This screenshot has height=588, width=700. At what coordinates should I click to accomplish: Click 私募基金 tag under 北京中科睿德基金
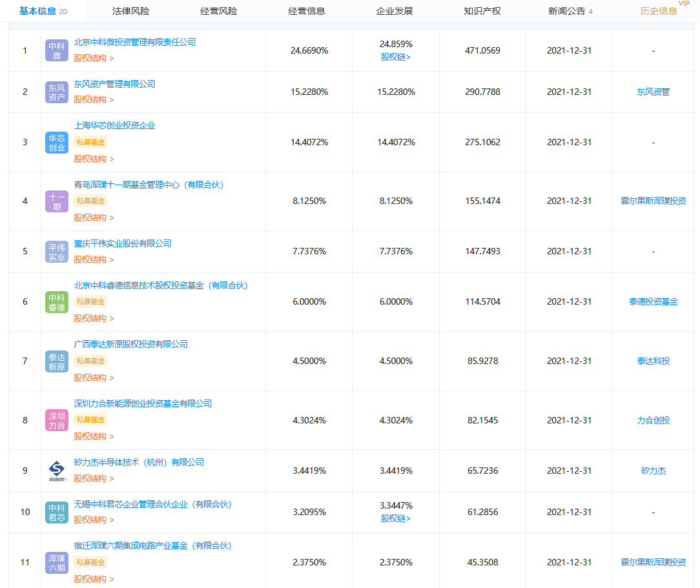coord(90,302)
